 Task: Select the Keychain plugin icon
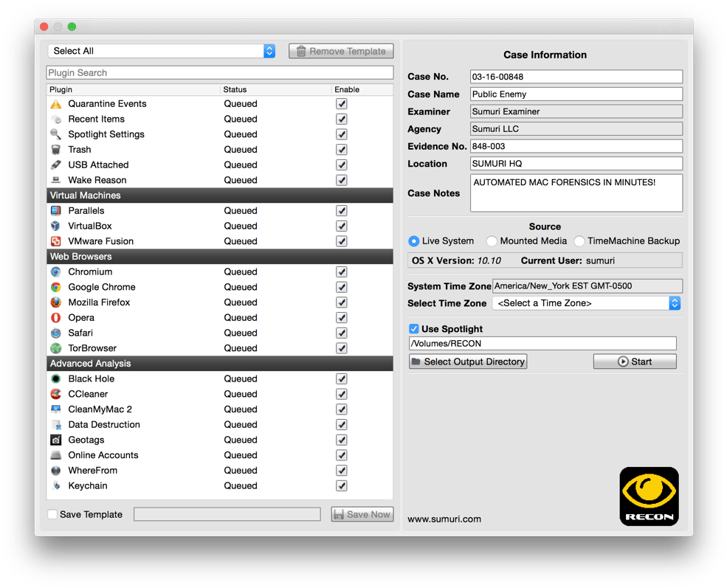point(57,485)
